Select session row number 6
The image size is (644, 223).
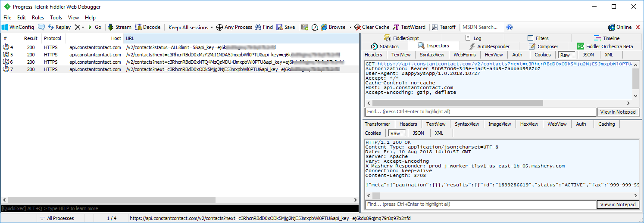[180, 62]
